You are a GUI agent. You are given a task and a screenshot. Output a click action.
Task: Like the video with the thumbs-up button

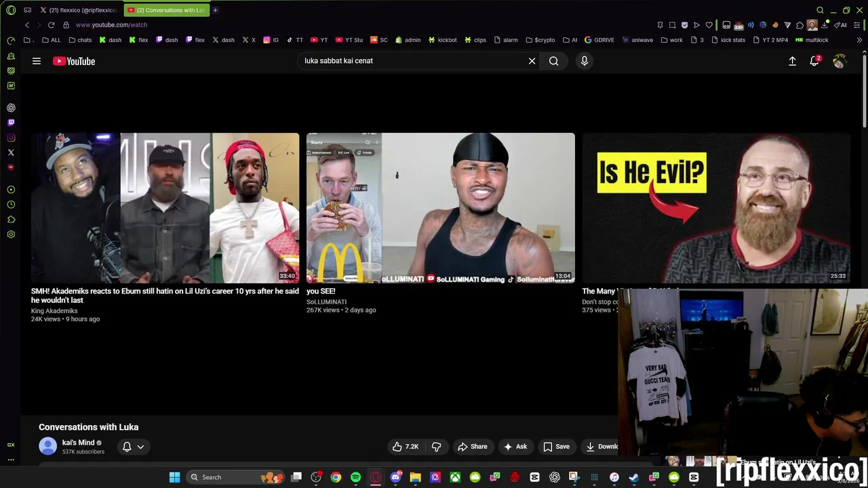406,447
